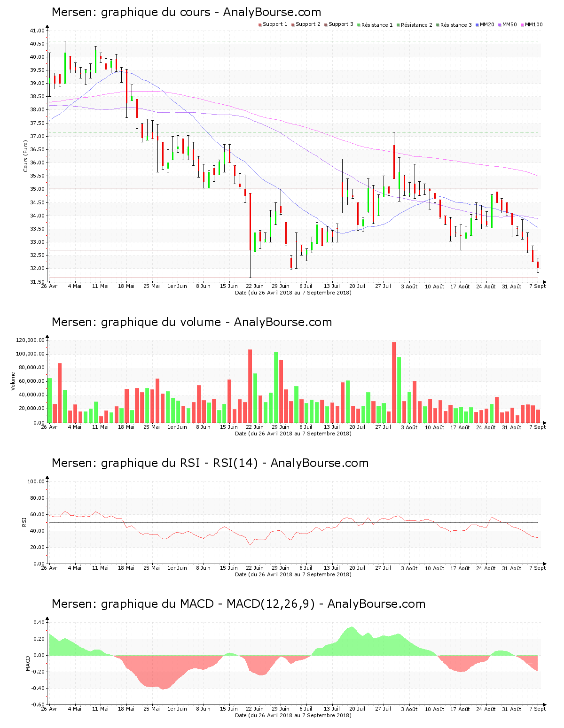Click '7 Sept' date on price chart axis
This screenshot has width=564, height=728.
coord(538,286)
